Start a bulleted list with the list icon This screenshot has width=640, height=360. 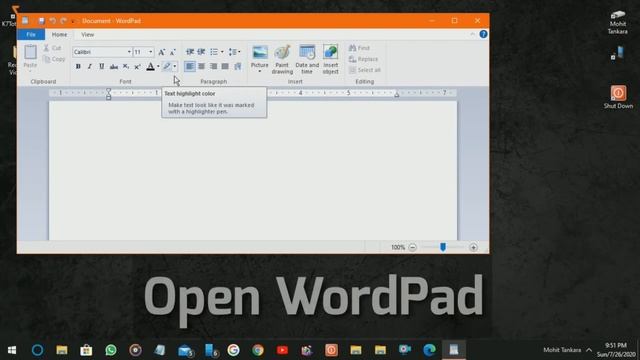coord(214,52)
